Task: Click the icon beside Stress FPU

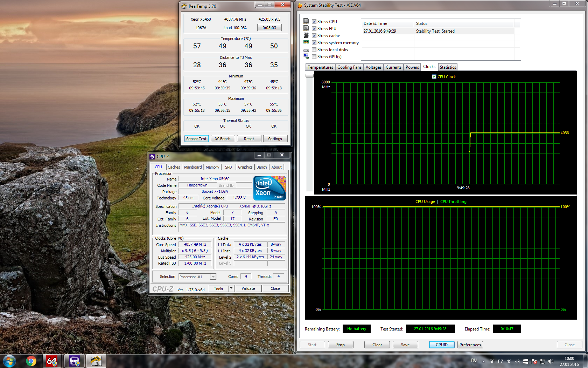Action: (306, 28)
